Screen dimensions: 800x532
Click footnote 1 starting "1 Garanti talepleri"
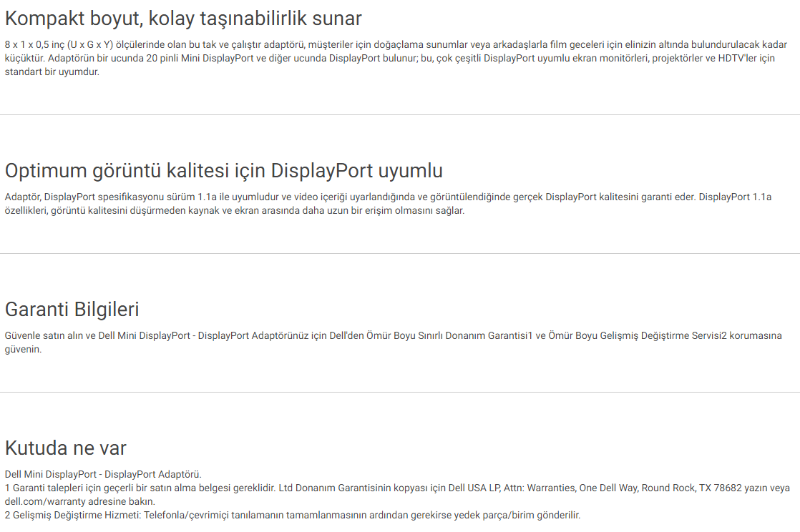(x=397, y=495)
